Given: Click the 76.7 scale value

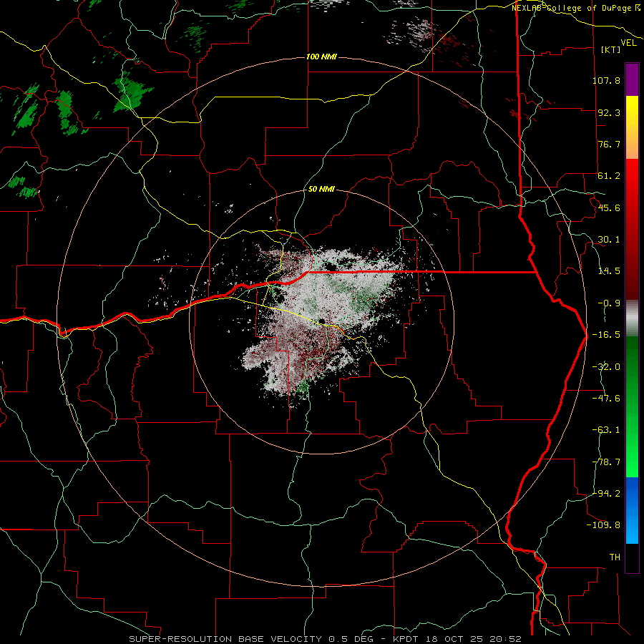Looking at the screenshot, I should pos(609,144).
